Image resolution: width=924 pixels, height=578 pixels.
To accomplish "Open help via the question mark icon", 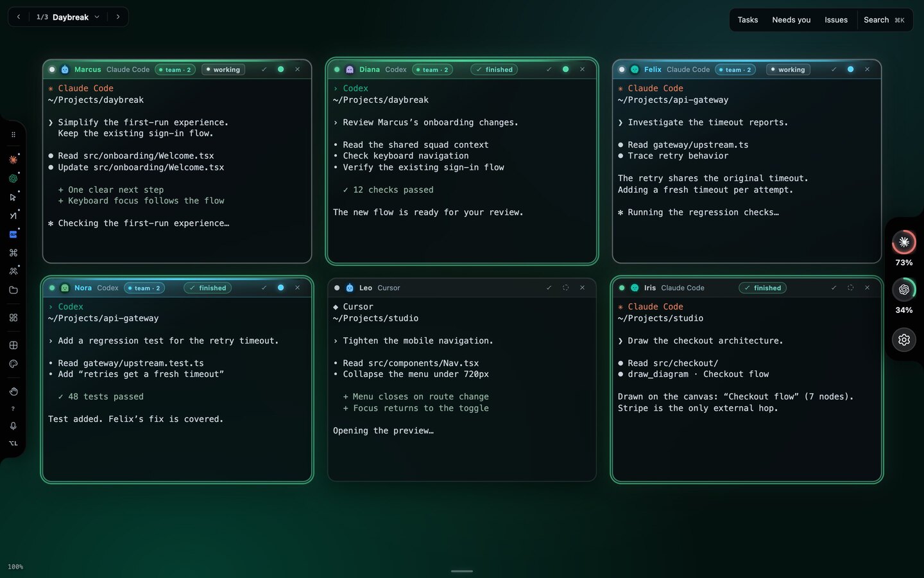I will click(x=13, y=408).
